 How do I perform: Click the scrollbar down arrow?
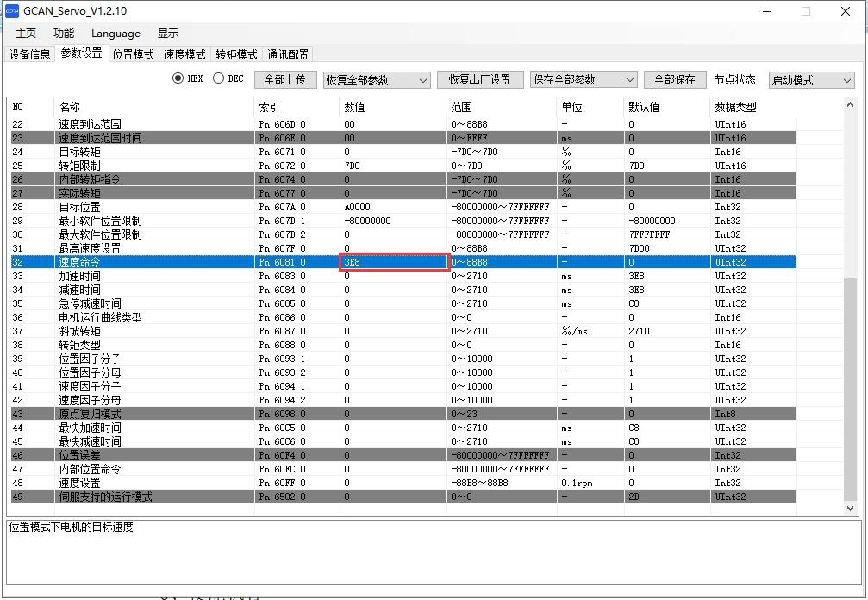tap(852, 509)
